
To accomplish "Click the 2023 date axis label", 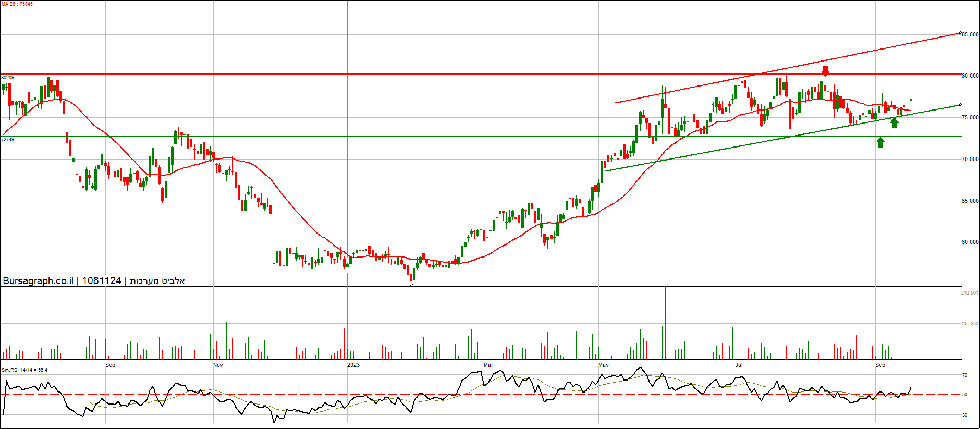I will point(353,365).
